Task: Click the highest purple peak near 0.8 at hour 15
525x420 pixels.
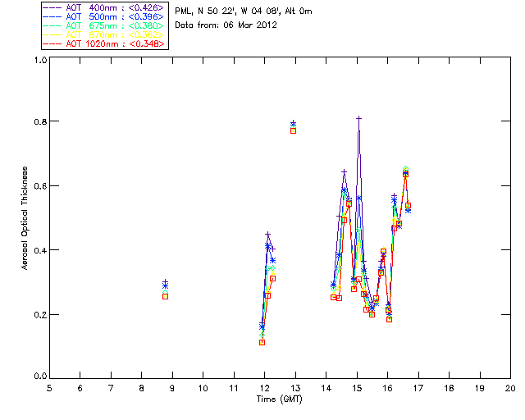Action: 358,118
